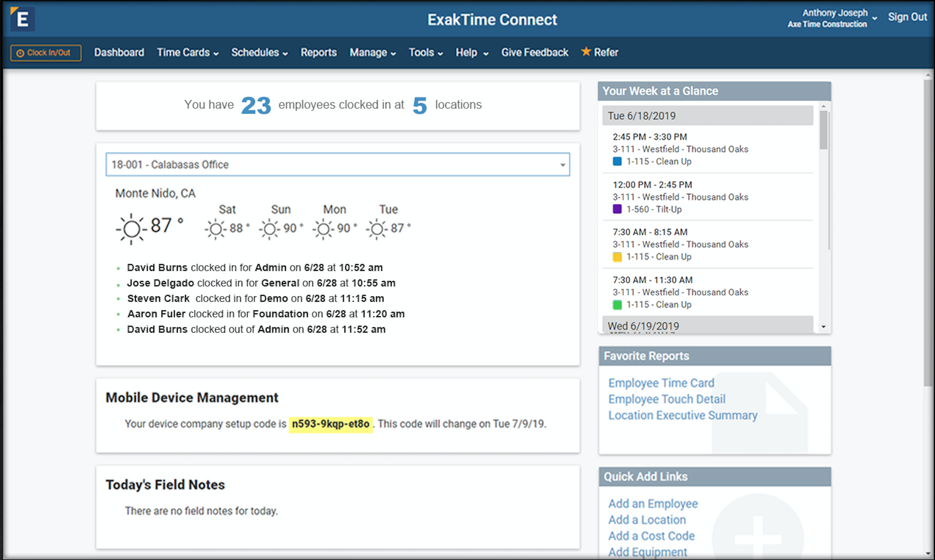The width and height of the screenshot is (935, 560).
Task: Click the Add an Employee link
Action: click(x=653, y=504)
